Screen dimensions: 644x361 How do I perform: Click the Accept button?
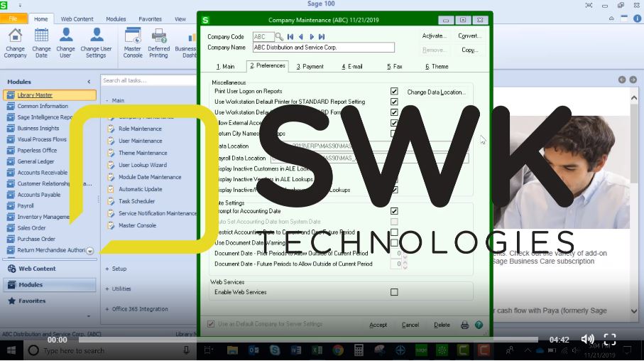point(378,325)
